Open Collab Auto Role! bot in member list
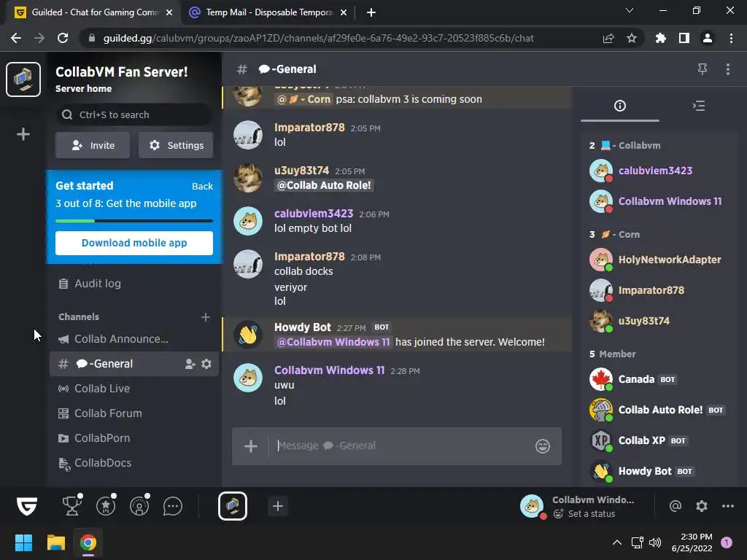The height and width of the screenshot is (560, 747). point(657,410)
